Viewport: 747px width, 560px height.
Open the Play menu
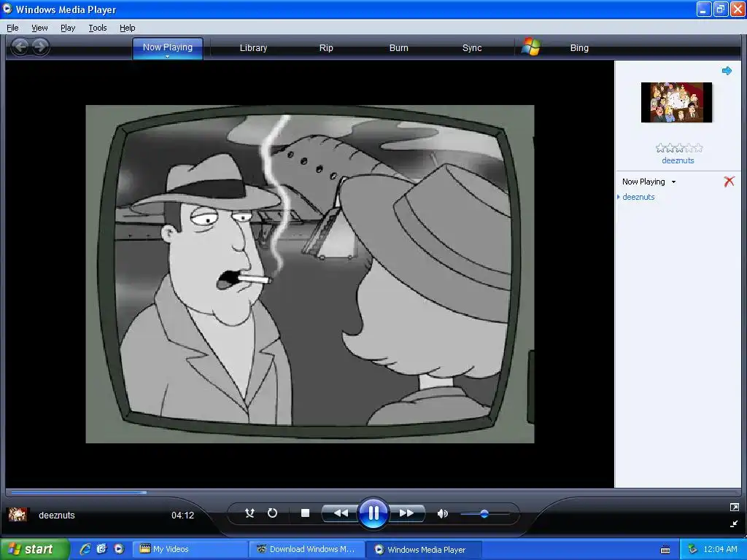pos(68,28)
